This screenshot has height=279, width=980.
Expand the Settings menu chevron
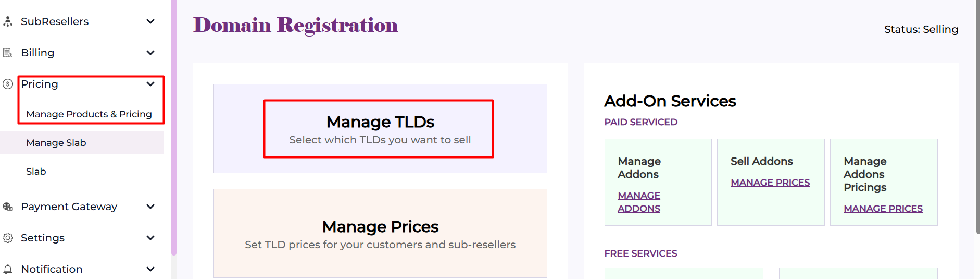click(150, 238)
